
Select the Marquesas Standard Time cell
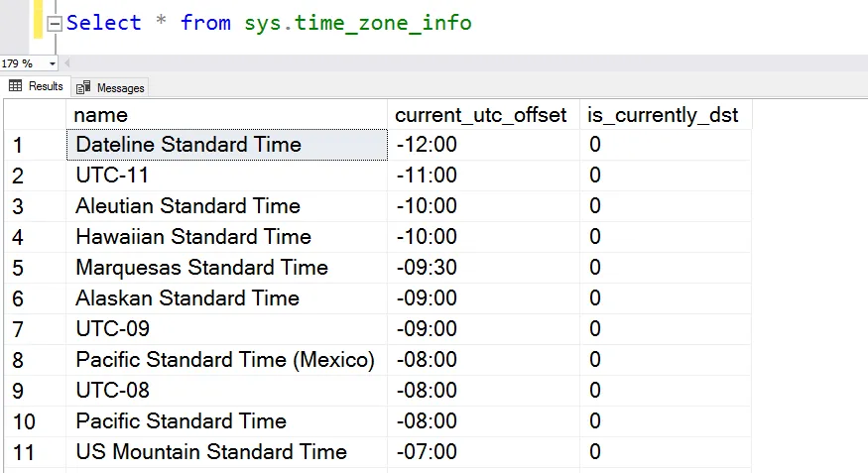(x=227, y=268)
